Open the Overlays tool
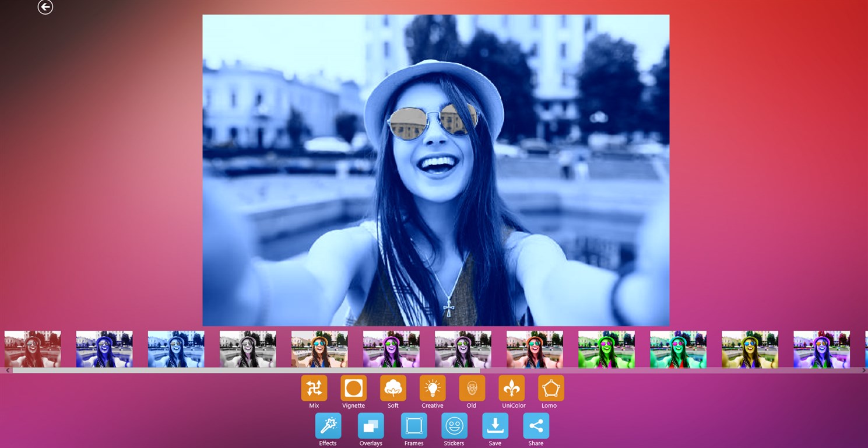The image size is (868, 448). point(371,426)
